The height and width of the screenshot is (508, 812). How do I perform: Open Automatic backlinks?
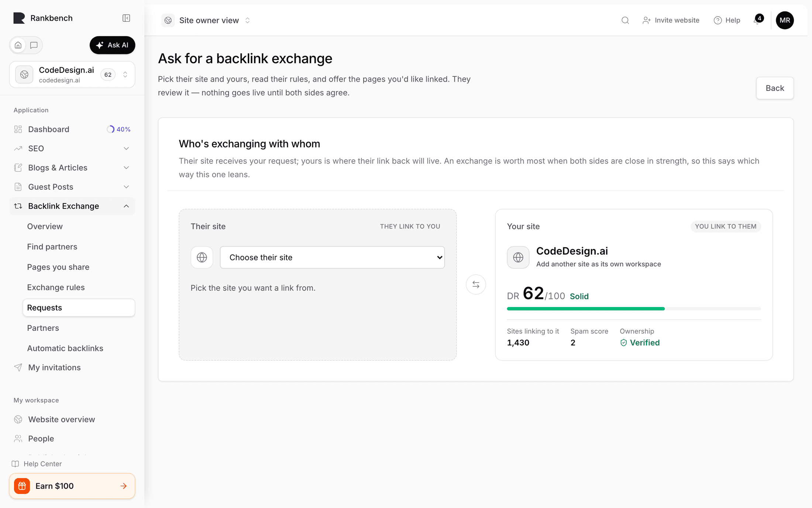[79, 348]
